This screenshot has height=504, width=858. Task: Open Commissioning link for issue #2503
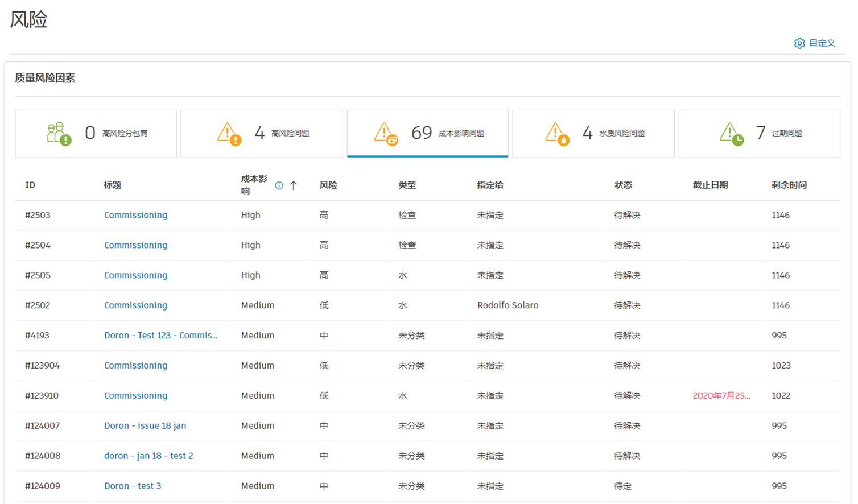pyautogui.click(x=135, y=215)
